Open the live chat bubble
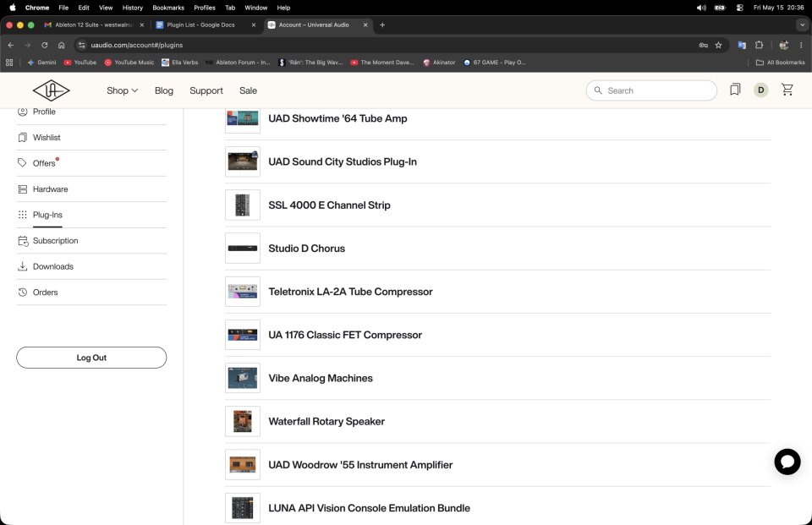Viewport: 812px width, 525px height. click(x=787, y=462)
